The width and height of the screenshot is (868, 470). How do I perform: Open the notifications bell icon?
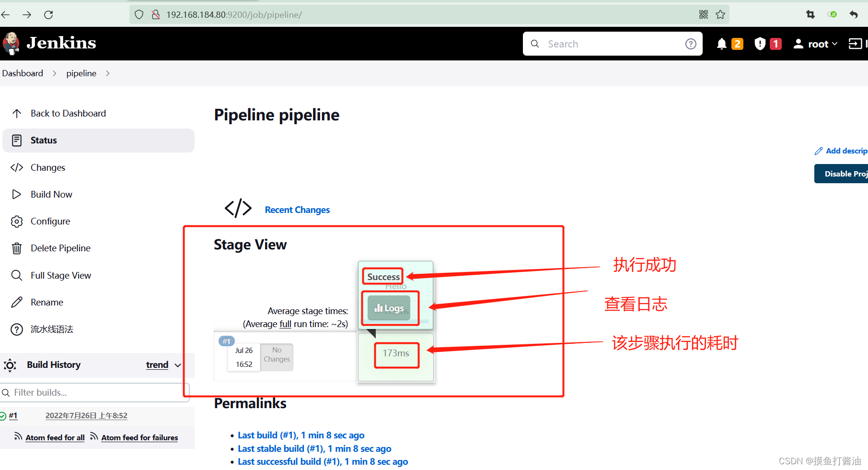[x=721, y=44]
